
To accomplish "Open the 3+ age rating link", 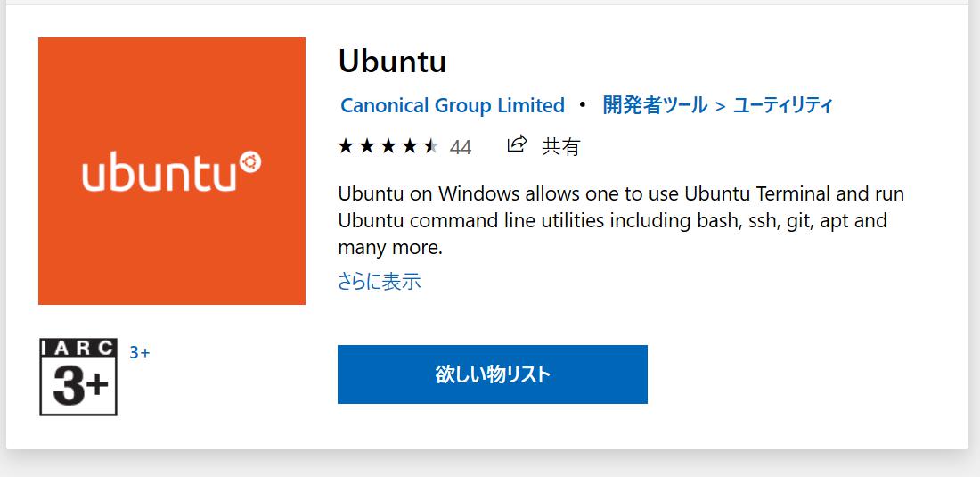I will (139, 352).
